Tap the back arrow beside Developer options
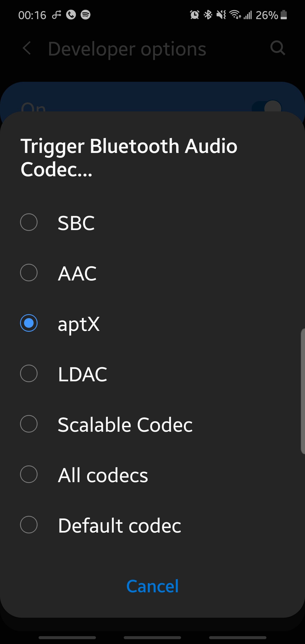Viewport: 305px width, 644px height. (27, 48)
